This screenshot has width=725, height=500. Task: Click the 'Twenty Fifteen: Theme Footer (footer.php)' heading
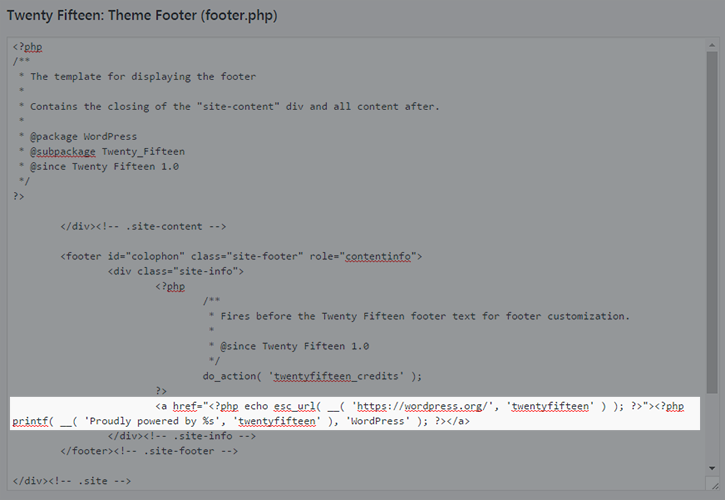[142, 17]
